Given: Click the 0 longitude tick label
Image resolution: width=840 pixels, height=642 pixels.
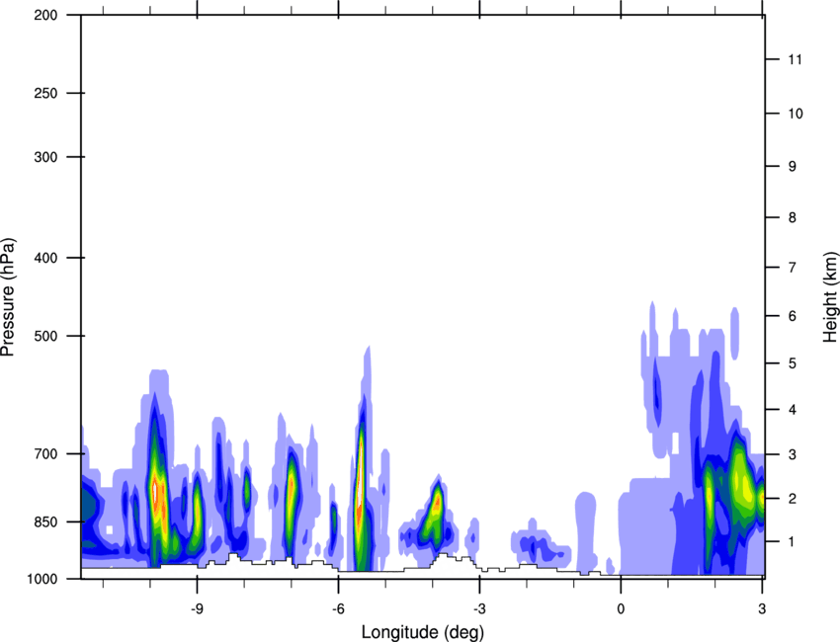Looking at the screenshot, I should [x=621, y=608].
